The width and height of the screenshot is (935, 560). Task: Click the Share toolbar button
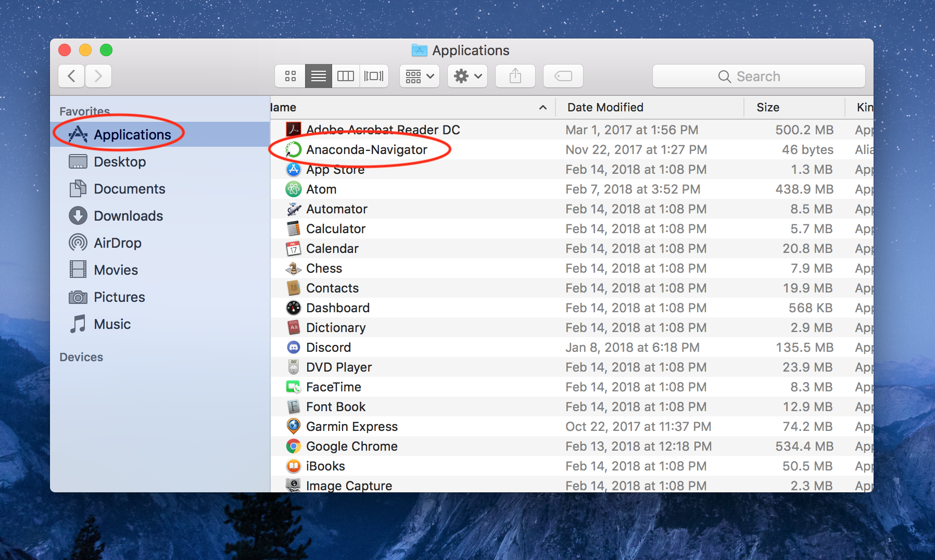tap(515, 77)
